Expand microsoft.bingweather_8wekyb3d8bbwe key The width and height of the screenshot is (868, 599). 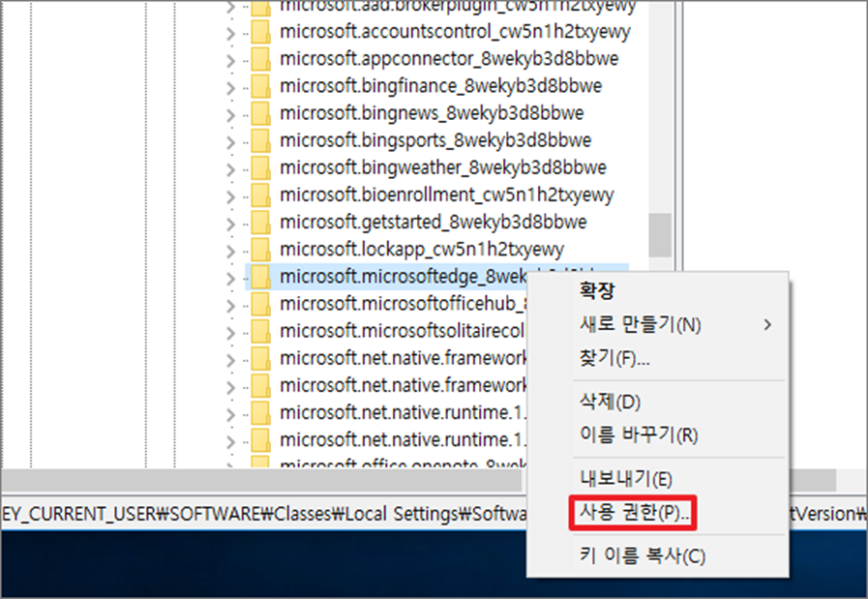231,169
